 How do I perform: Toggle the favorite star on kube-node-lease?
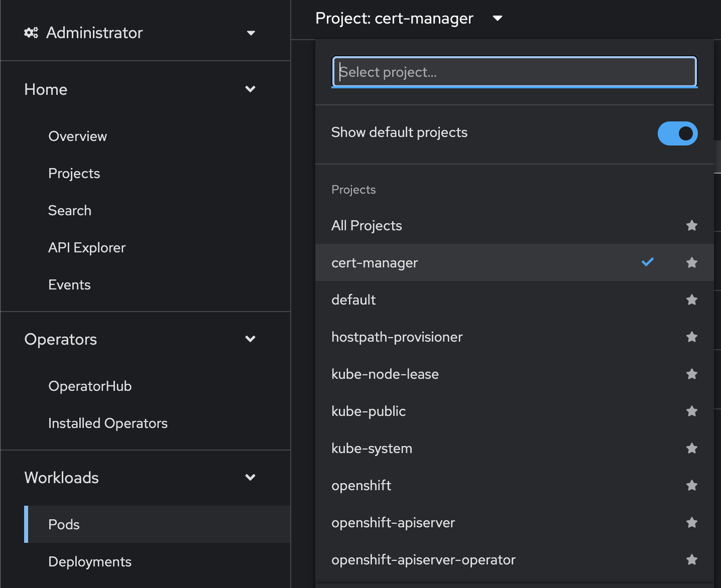692,373
